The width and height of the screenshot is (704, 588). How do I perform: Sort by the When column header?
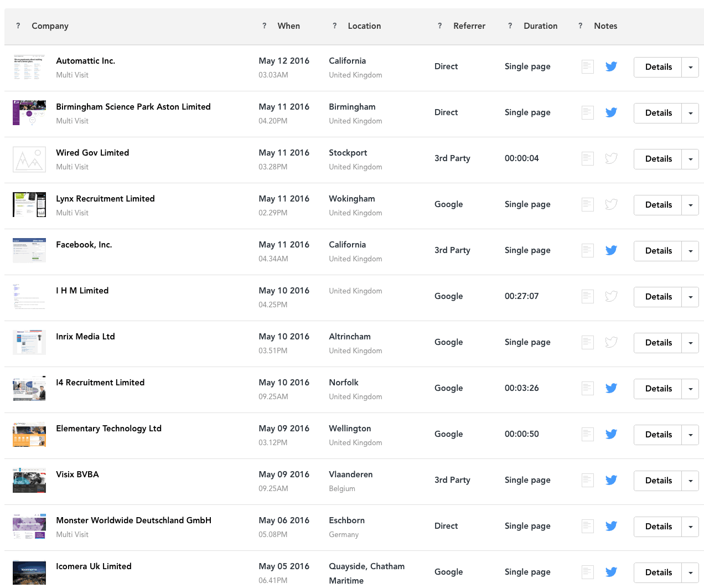[288, 26]
